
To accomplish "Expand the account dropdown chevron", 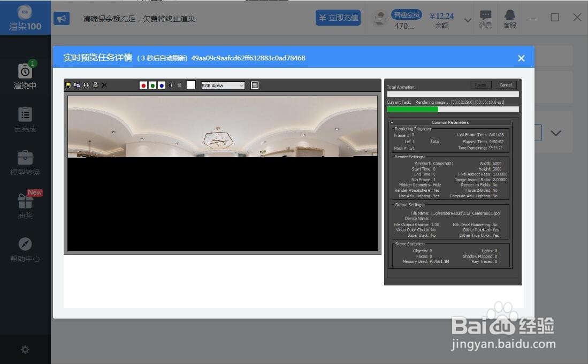I will (468, 20).
